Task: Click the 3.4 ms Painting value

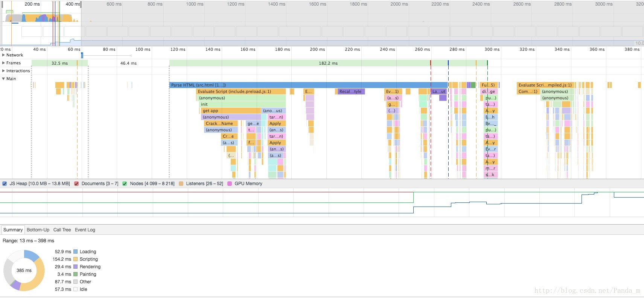Action: pyautogui.click(x=64, y=274)
